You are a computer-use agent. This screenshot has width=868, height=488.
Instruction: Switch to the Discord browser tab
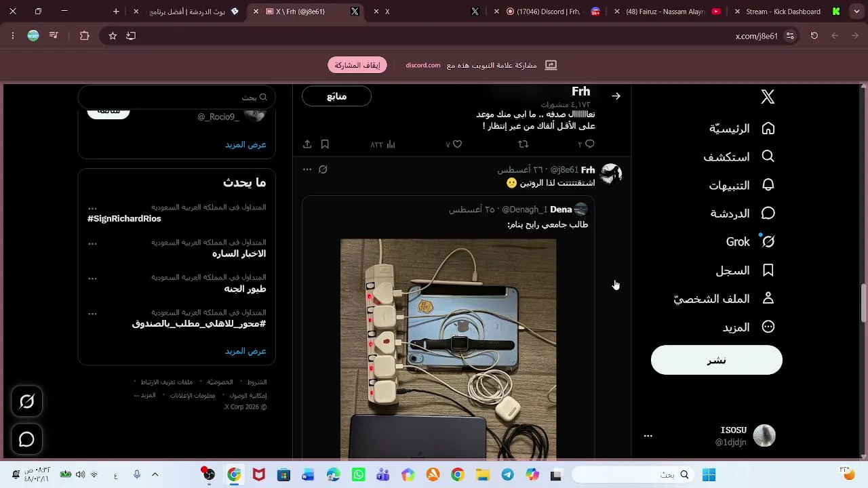[548, 12]
